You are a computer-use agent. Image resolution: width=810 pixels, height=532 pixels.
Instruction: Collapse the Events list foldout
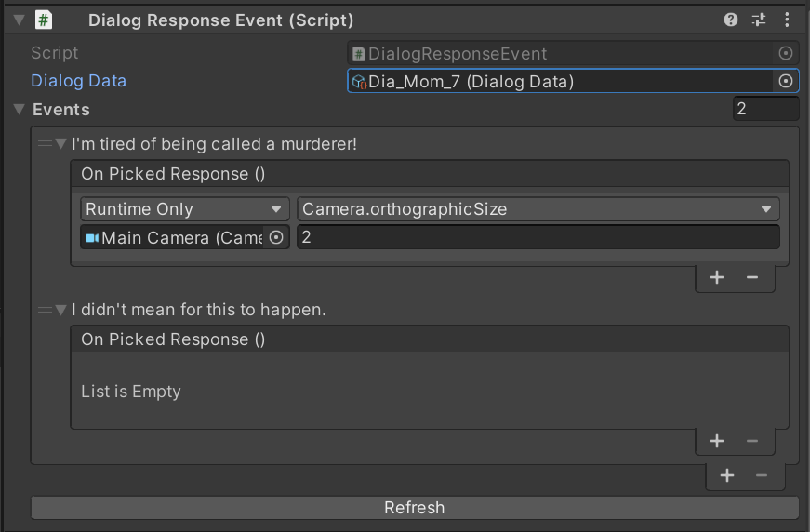pos(20,109)
